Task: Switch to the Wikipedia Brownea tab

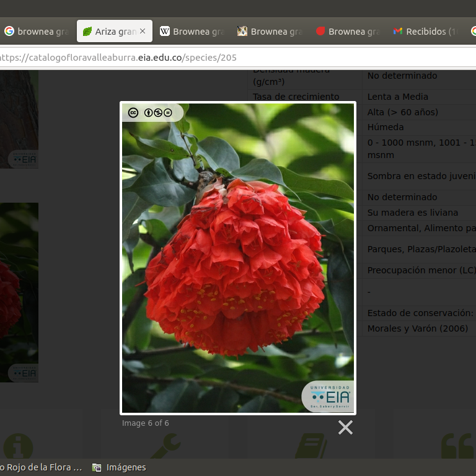Action: 192,31
